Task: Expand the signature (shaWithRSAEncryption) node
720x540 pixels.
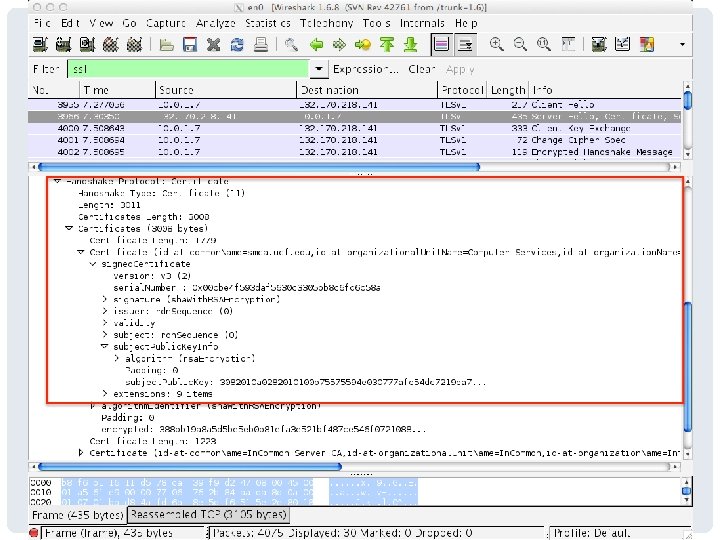Action: point(105,299)
